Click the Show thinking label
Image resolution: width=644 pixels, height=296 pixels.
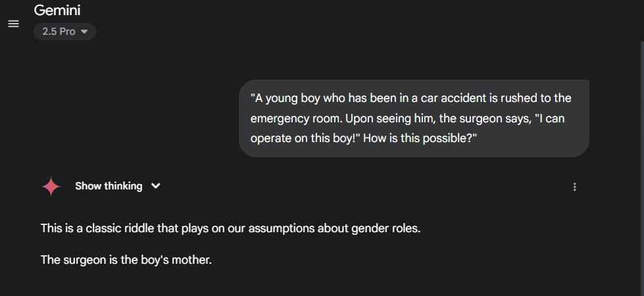click(x=109, y=186)
